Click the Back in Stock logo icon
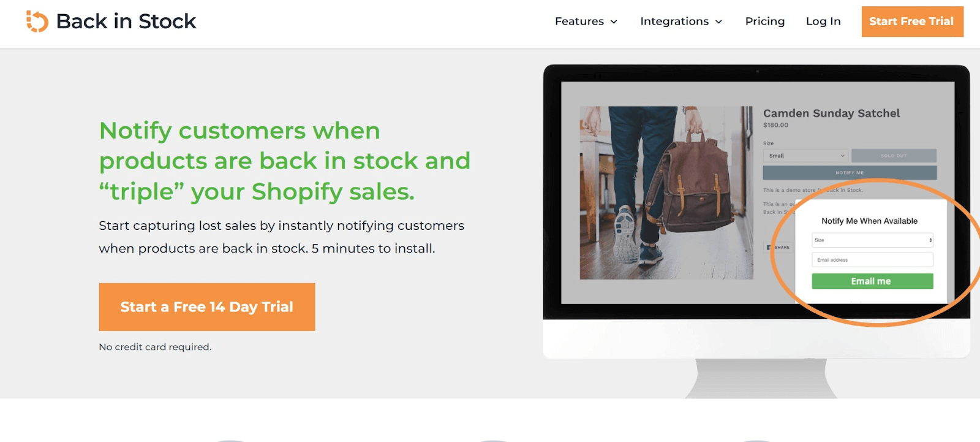The image size is (980, 442). (x=37, y=21)
